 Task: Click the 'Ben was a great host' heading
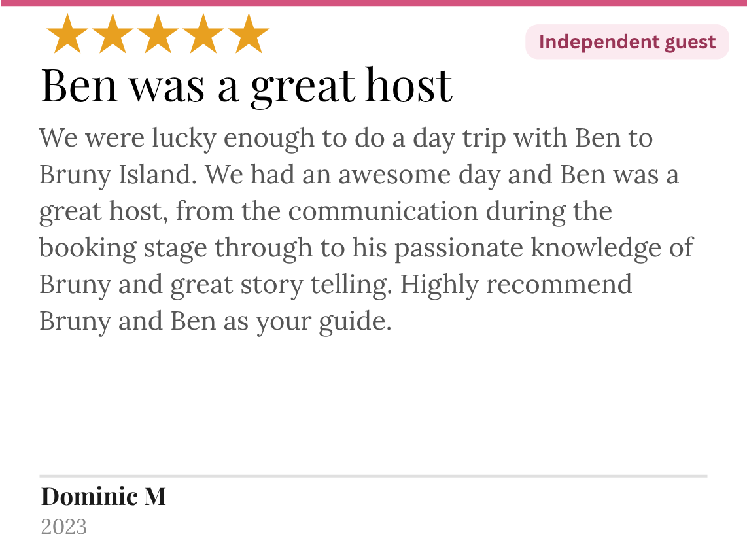click(247, 86)
